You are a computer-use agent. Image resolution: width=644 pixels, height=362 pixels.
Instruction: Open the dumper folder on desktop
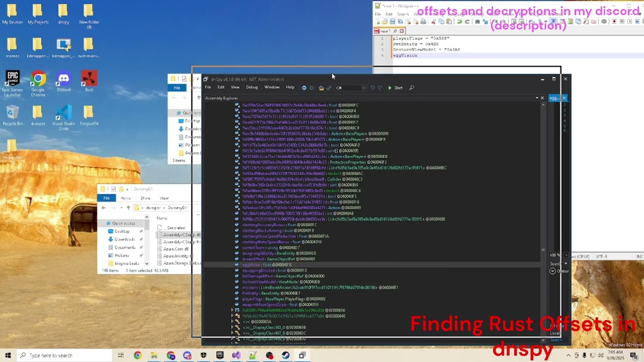[38, 115]
